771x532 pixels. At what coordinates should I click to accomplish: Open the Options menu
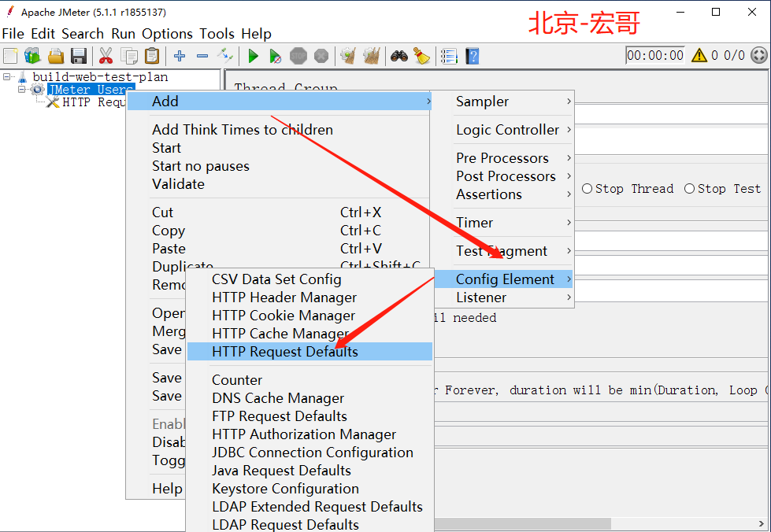(x=167, y=34)
